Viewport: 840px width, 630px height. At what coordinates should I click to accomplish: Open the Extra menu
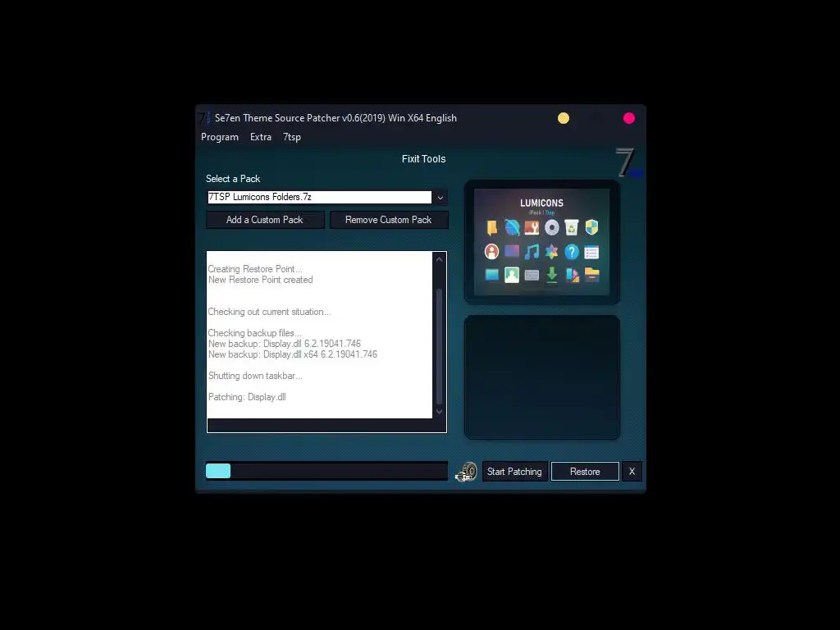tap(261, 137)
